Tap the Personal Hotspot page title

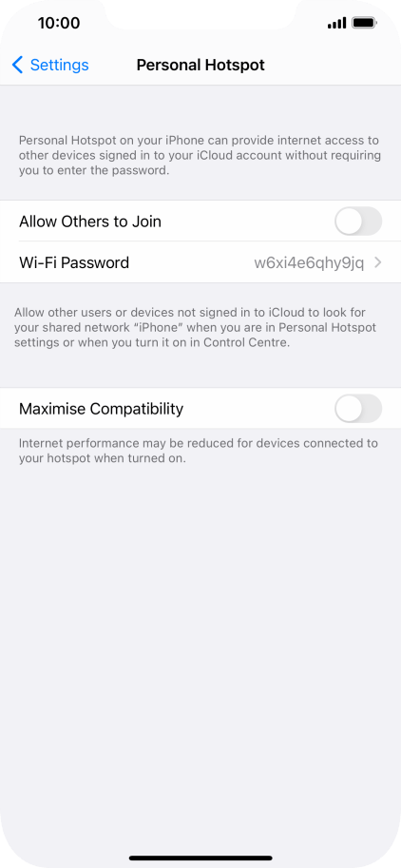click(x=200, y=66)
